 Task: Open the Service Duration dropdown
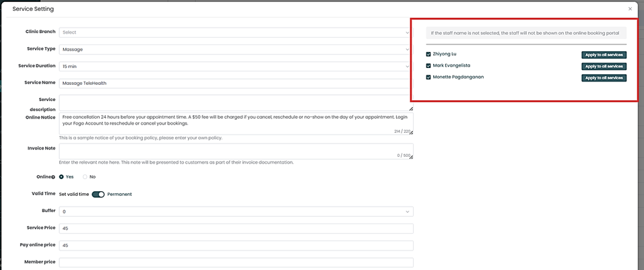pyautogui.click(x=236, y=67)
